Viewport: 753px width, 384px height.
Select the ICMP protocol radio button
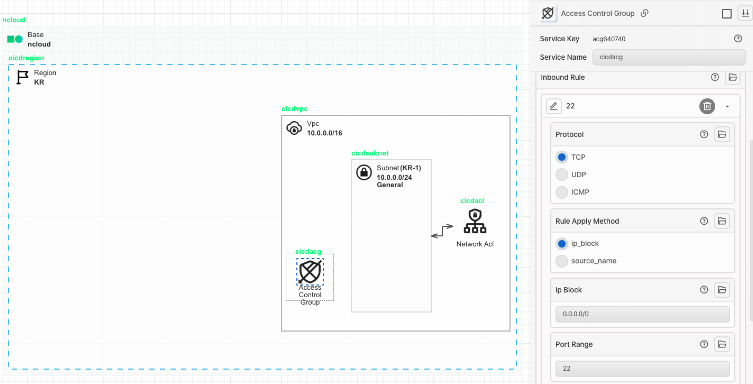pos(561,192)
